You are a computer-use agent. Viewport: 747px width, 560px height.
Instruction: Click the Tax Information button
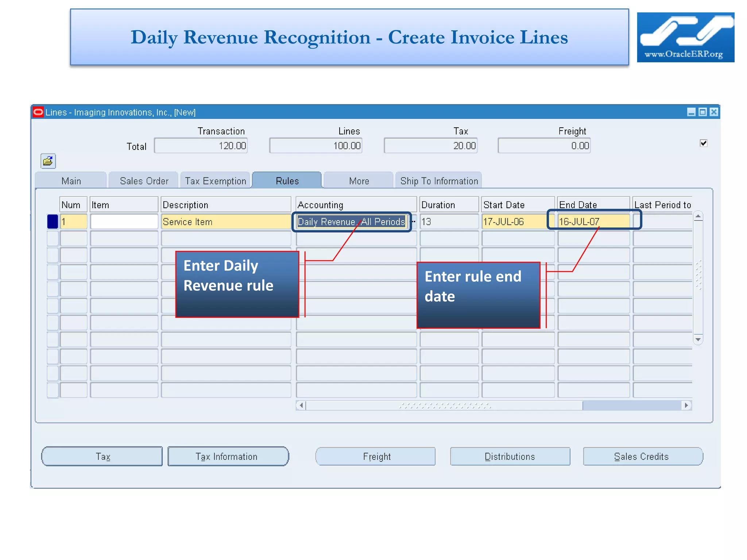228,456
